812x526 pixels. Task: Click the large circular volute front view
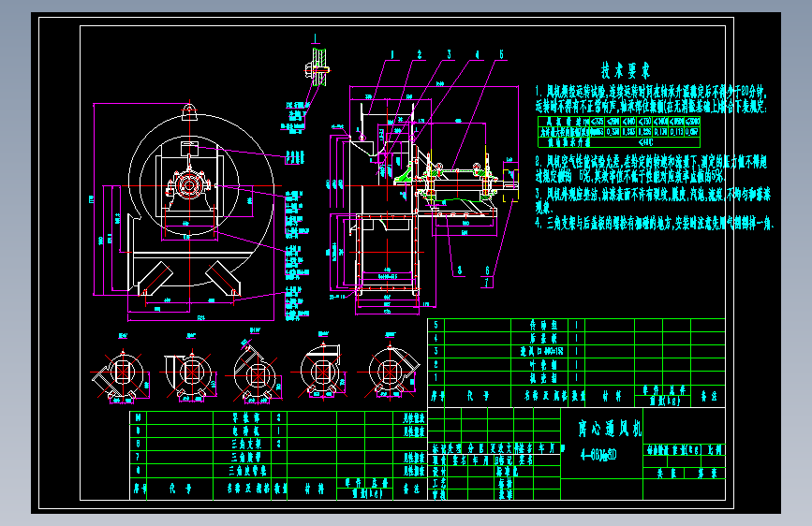coord(201,199)
